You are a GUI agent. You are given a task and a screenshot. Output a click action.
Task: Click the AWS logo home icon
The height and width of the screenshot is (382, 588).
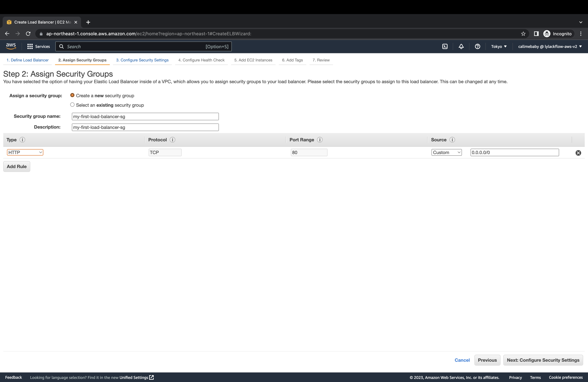(11, 46)
